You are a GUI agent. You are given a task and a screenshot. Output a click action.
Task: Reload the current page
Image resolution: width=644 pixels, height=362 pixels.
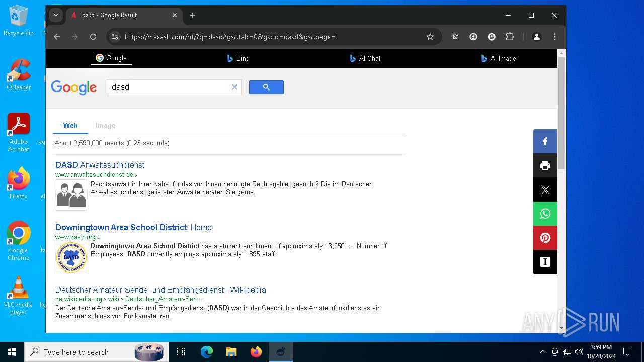93,37
